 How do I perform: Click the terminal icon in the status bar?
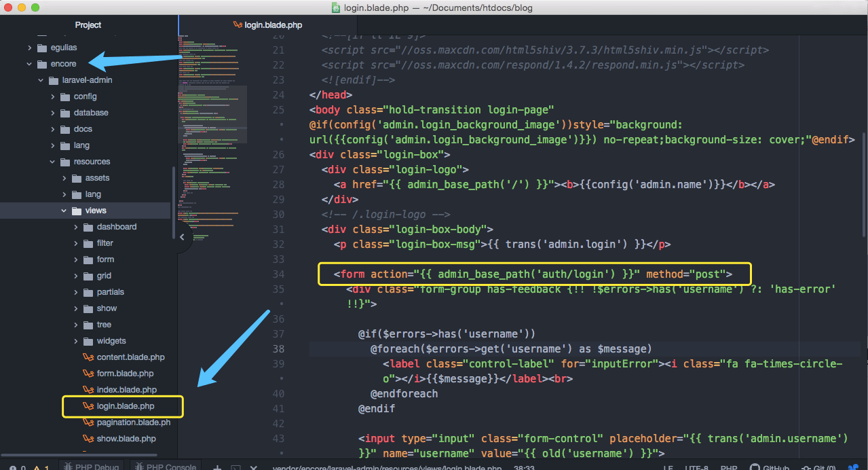click(235, 467)
